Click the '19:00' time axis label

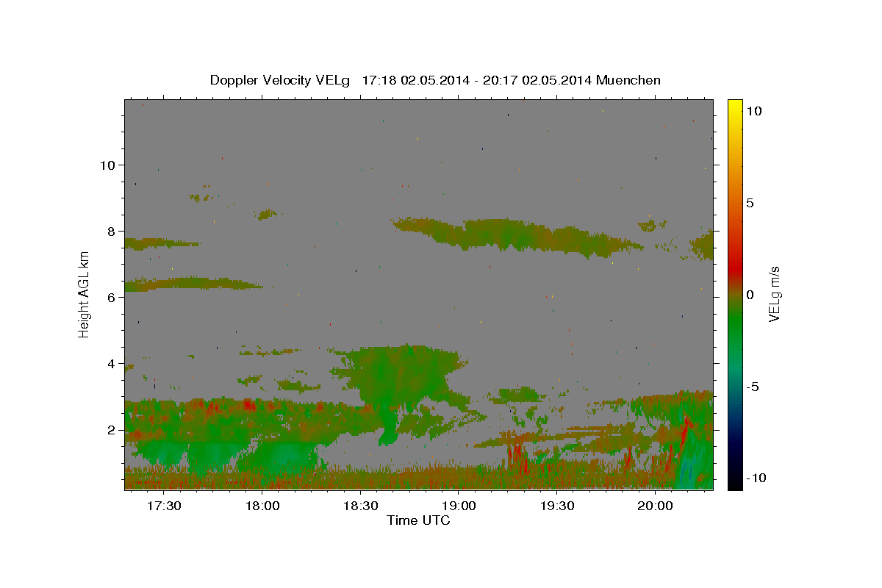pos(459,506)
